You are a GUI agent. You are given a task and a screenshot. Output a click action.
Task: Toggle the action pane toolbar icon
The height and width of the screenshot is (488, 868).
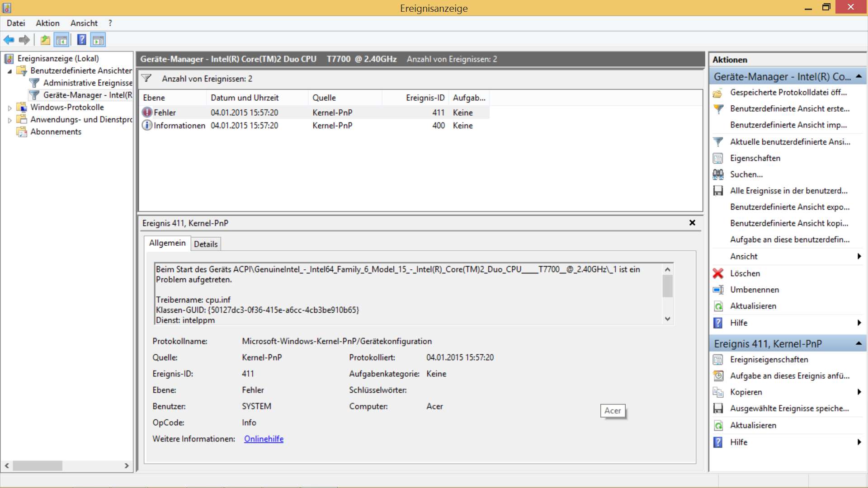point(98,40)
